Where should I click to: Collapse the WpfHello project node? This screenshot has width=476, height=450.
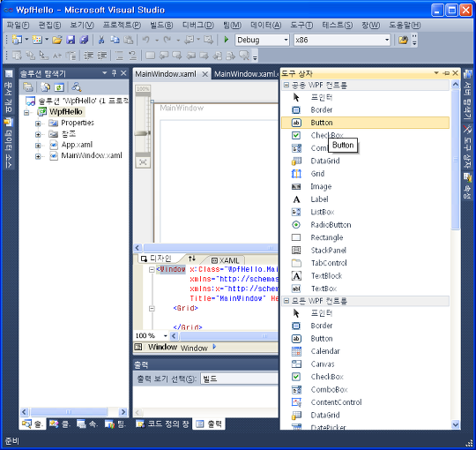click(26, 112)
